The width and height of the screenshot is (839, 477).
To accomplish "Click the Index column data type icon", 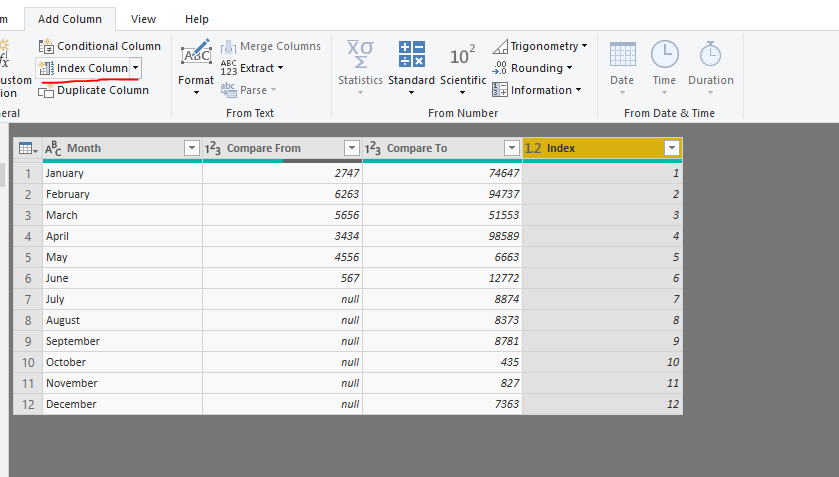I will point(533,148).
